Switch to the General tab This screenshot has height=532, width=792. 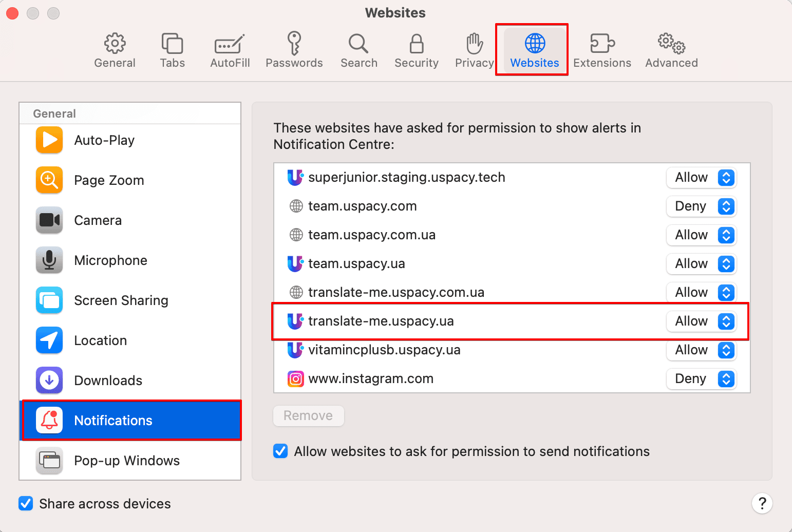(x=115, y=50)
